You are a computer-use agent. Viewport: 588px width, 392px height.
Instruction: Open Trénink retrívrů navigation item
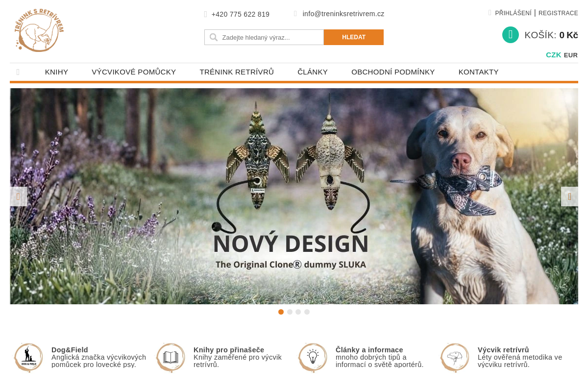[237, 72]
